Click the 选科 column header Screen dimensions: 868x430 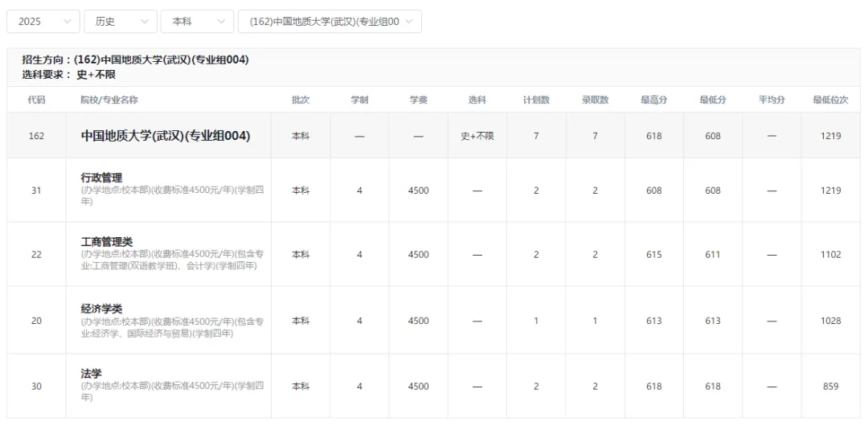477,100
